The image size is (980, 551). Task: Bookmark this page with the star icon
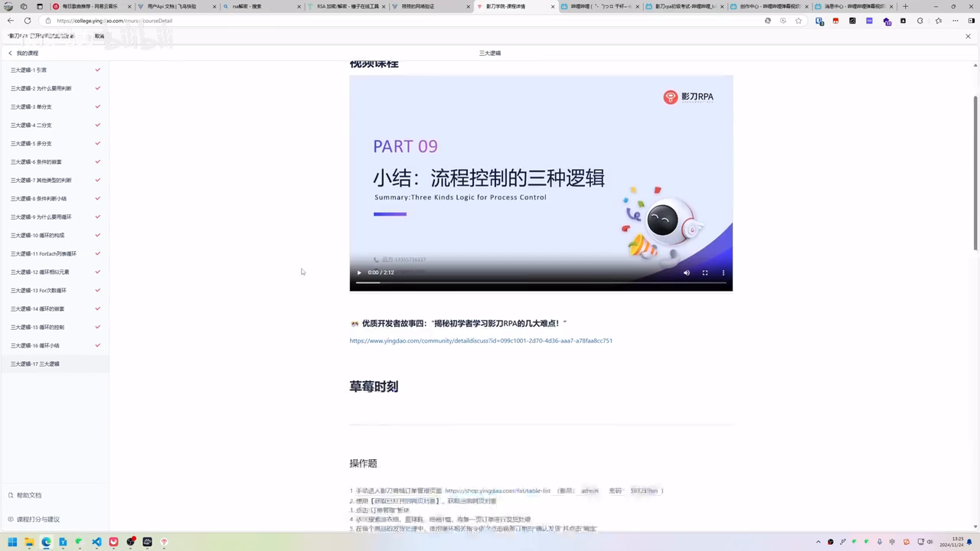799,21
